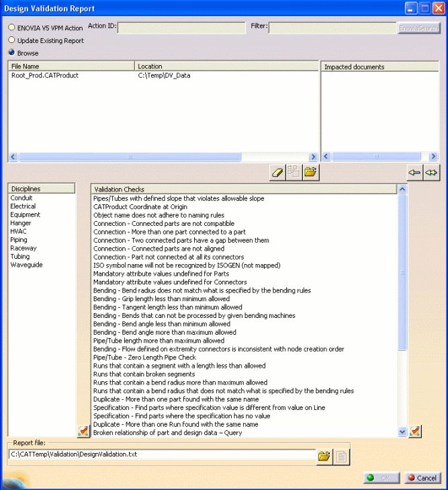The width and height of the screenshot is (448, 490).
Task: Pick the CATProduct Coordinate at Origin check
Action: pos(140,207)
